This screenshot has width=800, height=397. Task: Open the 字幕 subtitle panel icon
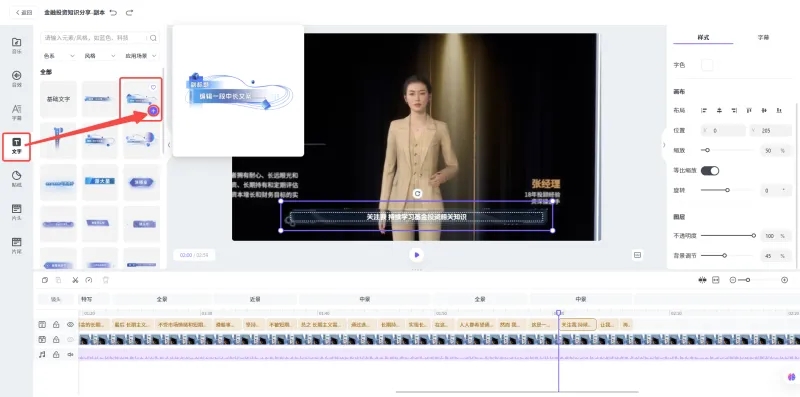click(16, 112)
